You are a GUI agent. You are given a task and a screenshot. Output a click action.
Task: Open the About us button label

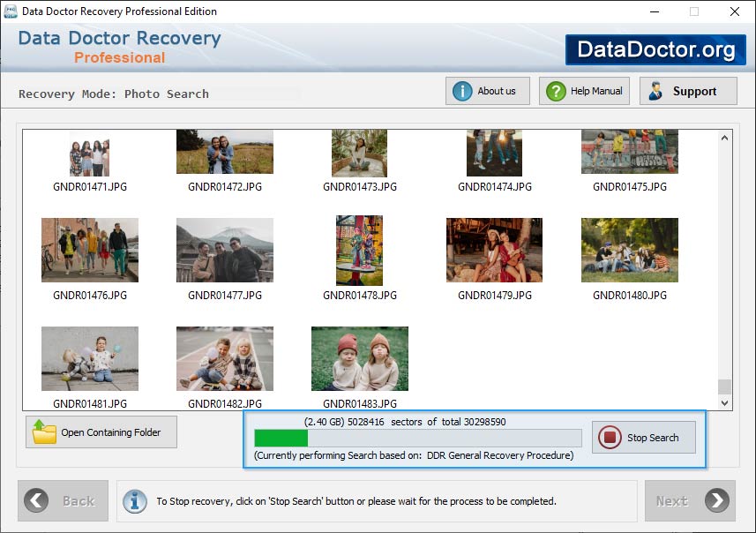[496, 91]
